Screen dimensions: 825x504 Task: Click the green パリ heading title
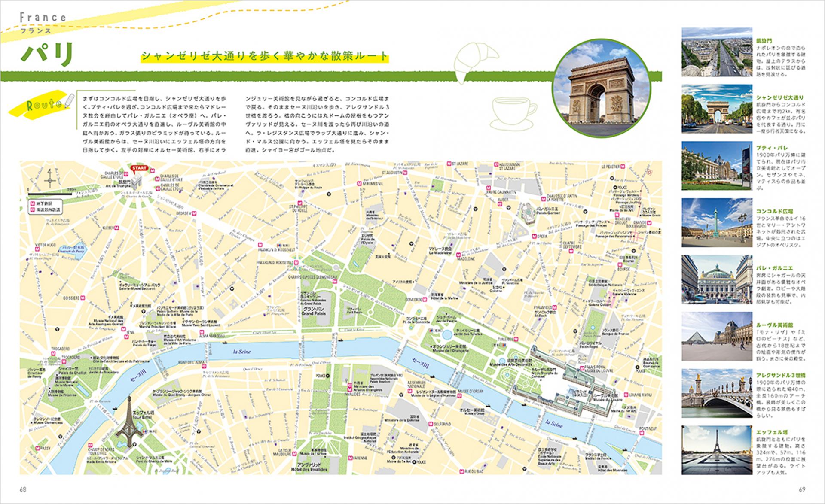click(x=47, y=55)
